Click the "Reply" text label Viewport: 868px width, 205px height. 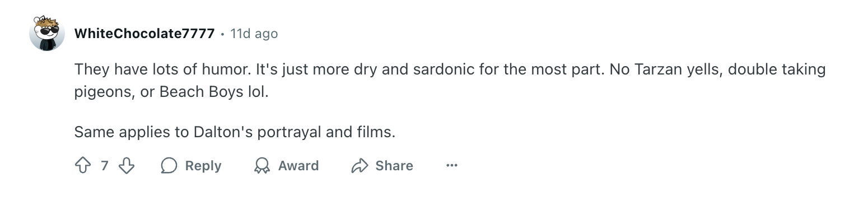tap(203, 166)
